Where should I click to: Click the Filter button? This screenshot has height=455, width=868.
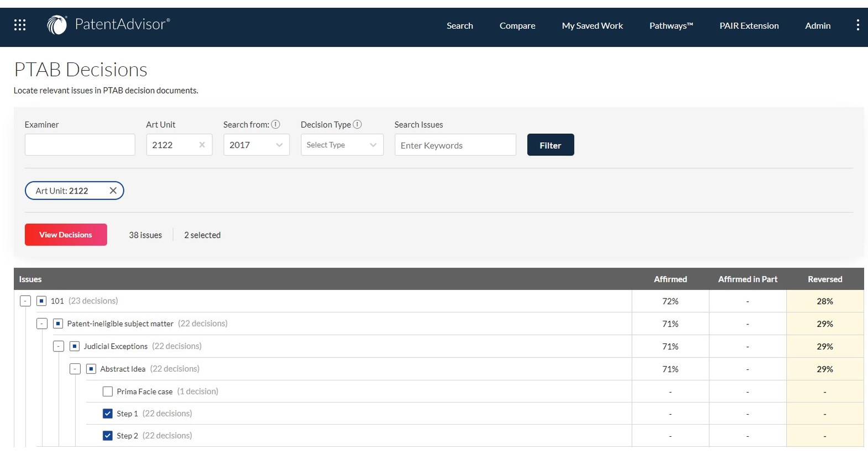click(x=550, y=145)
